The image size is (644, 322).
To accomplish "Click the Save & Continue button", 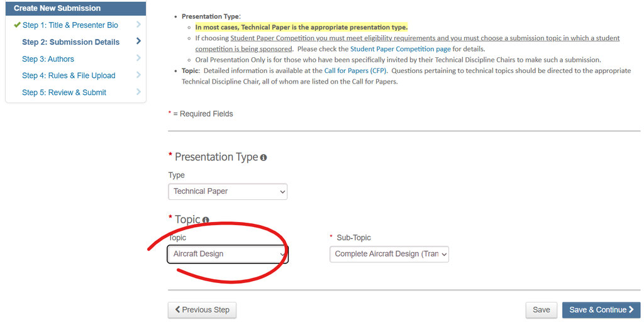I will [x=601, y=309].
